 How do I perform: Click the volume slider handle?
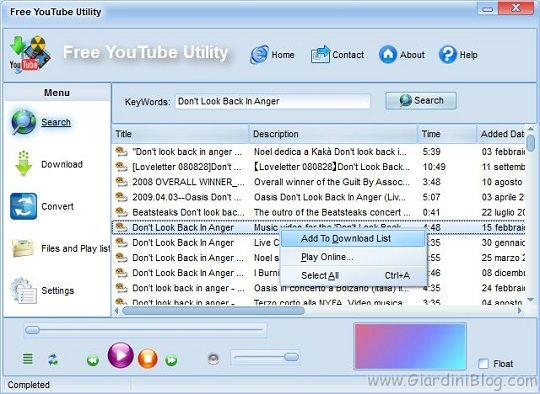(291, 357)
